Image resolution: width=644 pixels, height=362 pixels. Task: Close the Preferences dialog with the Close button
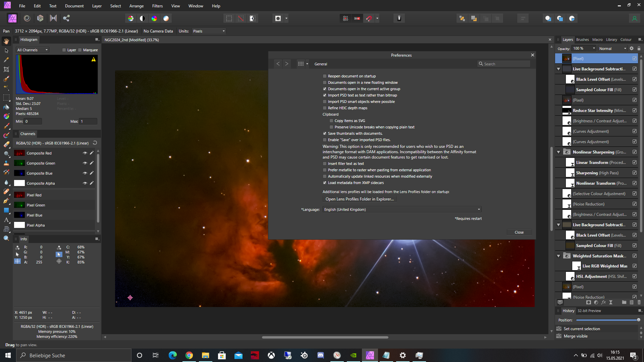(x=519, y=232)
